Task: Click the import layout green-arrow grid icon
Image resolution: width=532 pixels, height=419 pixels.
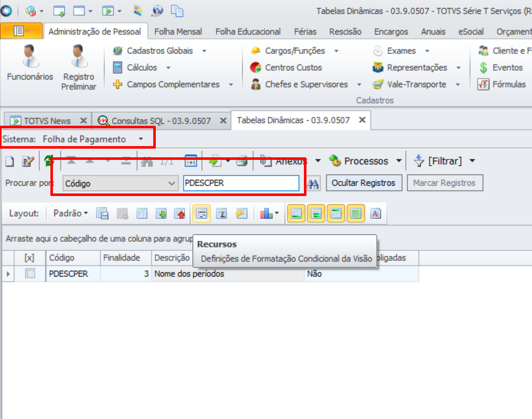Action: point(161,213)
